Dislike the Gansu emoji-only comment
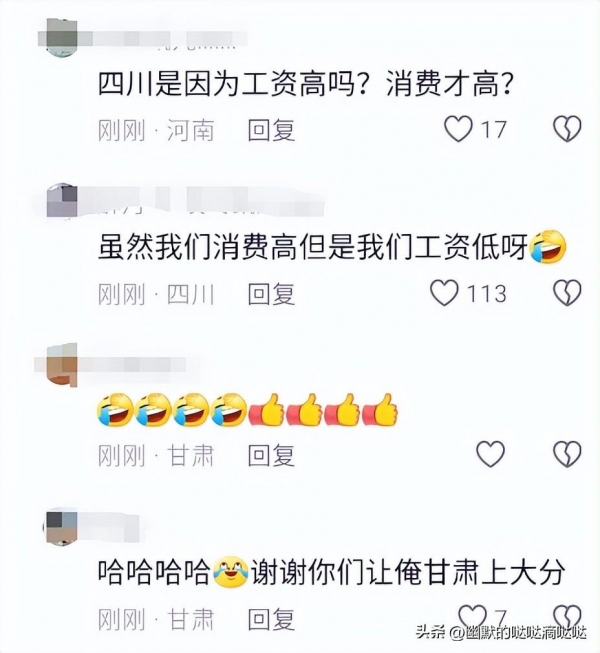 [567, 454]
